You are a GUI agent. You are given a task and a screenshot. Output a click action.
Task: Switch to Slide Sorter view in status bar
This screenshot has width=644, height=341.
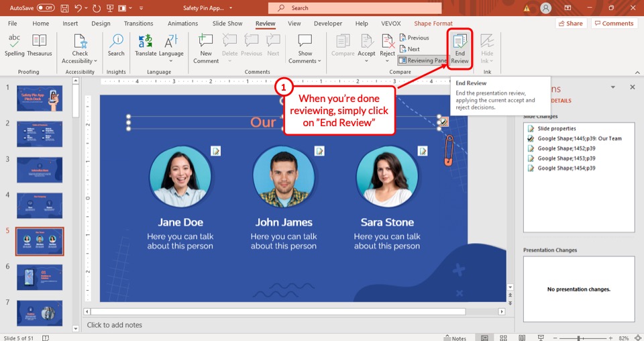(503, 338)
